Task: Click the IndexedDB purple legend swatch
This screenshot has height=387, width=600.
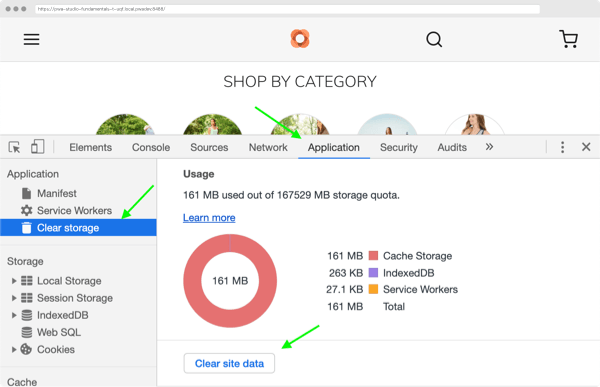Action: click(373, 273)
